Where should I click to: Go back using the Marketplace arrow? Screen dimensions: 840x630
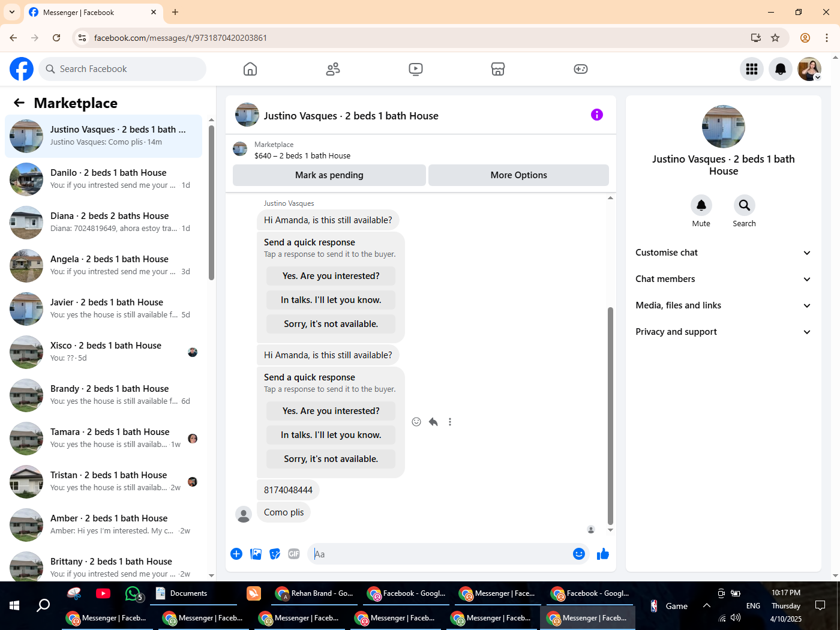pos(19,103)
